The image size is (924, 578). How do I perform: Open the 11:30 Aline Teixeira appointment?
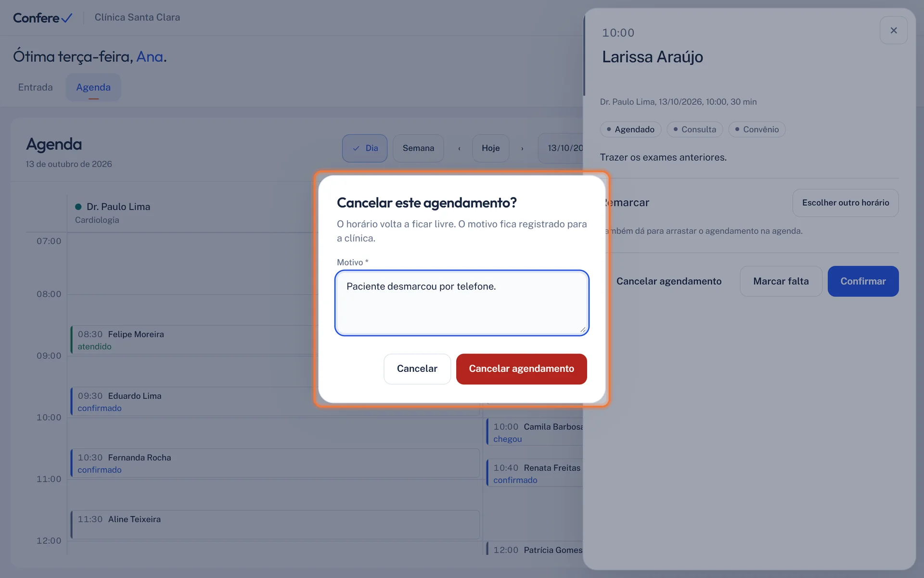pos(275,525)
